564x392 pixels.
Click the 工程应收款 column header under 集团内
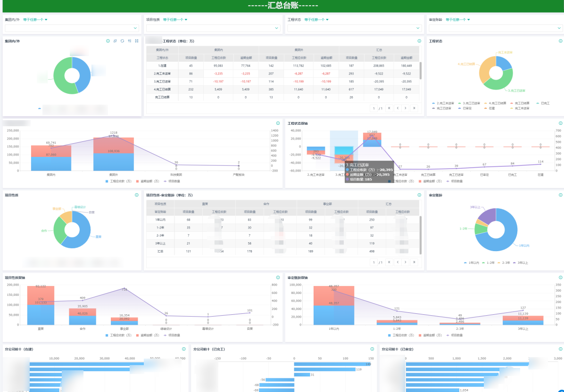point(218,58)
